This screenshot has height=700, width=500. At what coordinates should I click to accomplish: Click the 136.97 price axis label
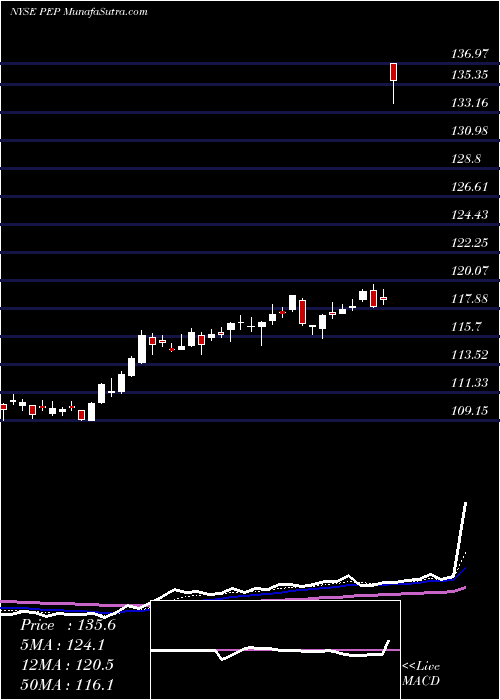pos(470,55)
